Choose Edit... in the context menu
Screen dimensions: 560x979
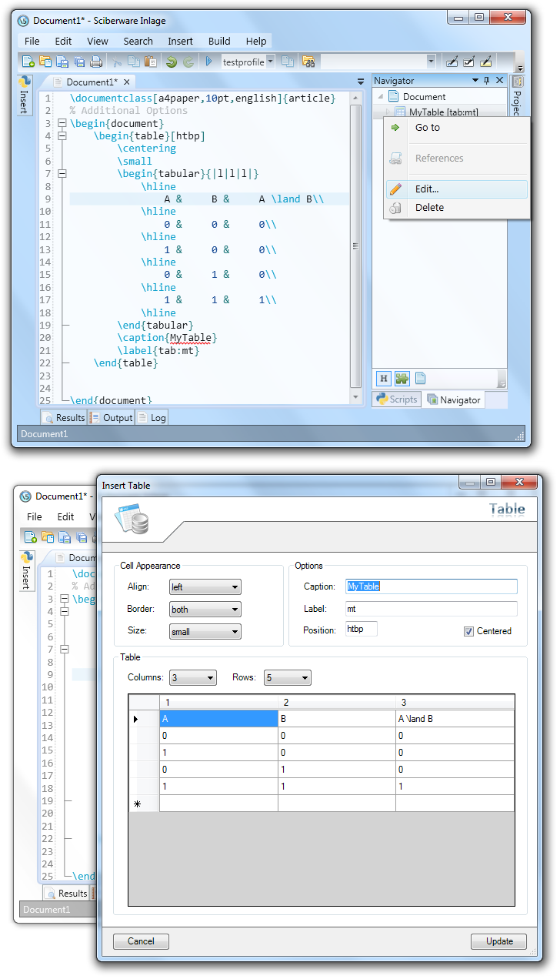(457, 189)
